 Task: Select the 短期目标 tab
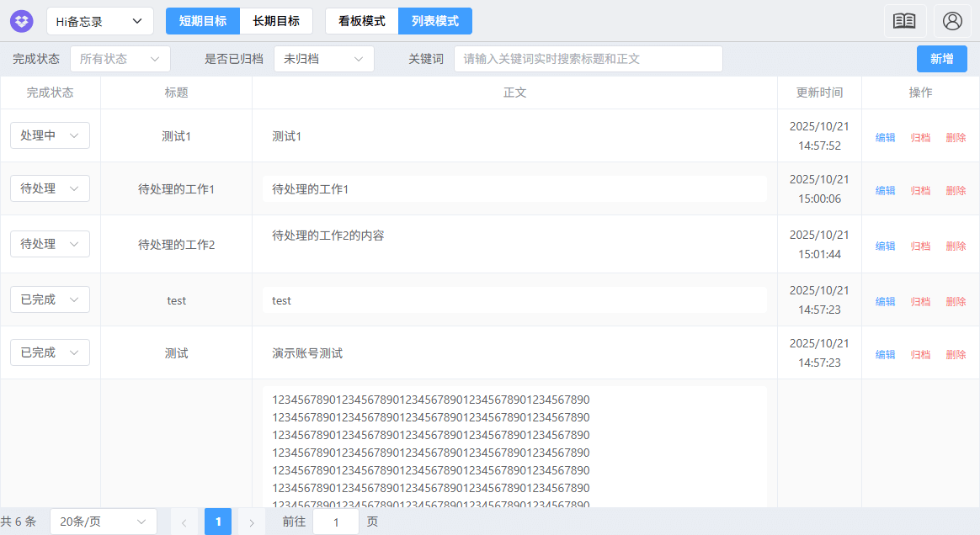tap(202, 21)
